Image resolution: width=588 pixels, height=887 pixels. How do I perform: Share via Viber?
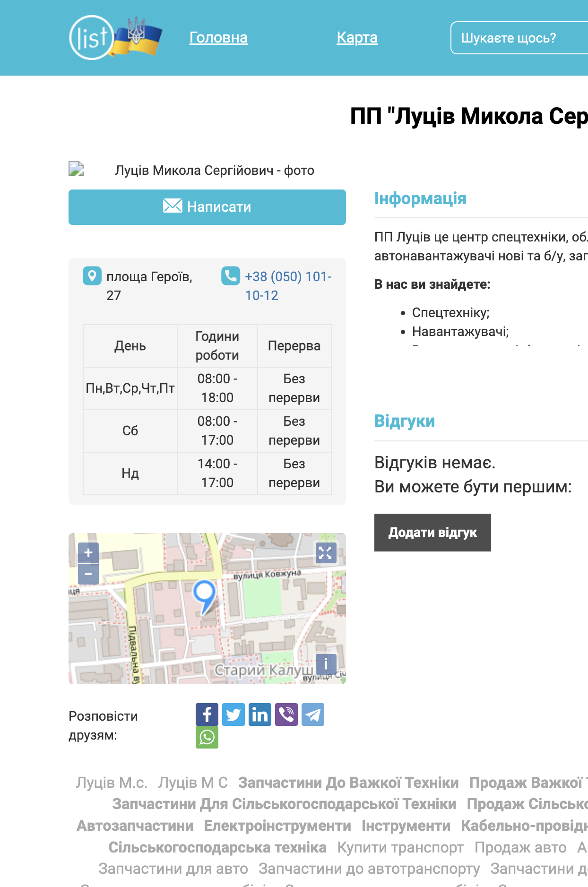(x=286, y=715)
